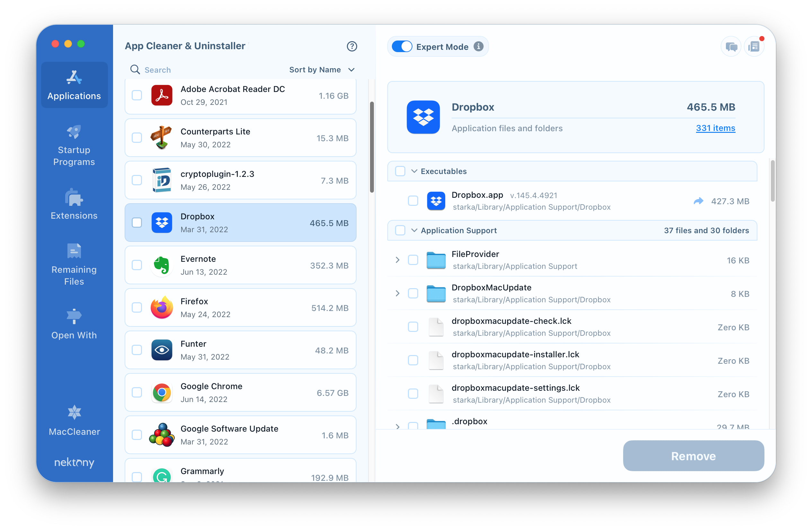Check the Dropbox app checkbox
Screen dimensions: 812x530
point(136,223)
